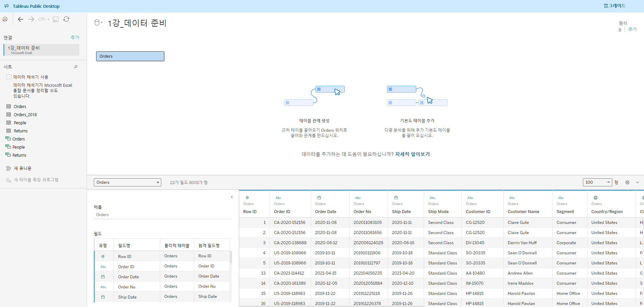Click the cell 202104156235
This screenshot has width=644, height=307.
(x=368, y=273)
